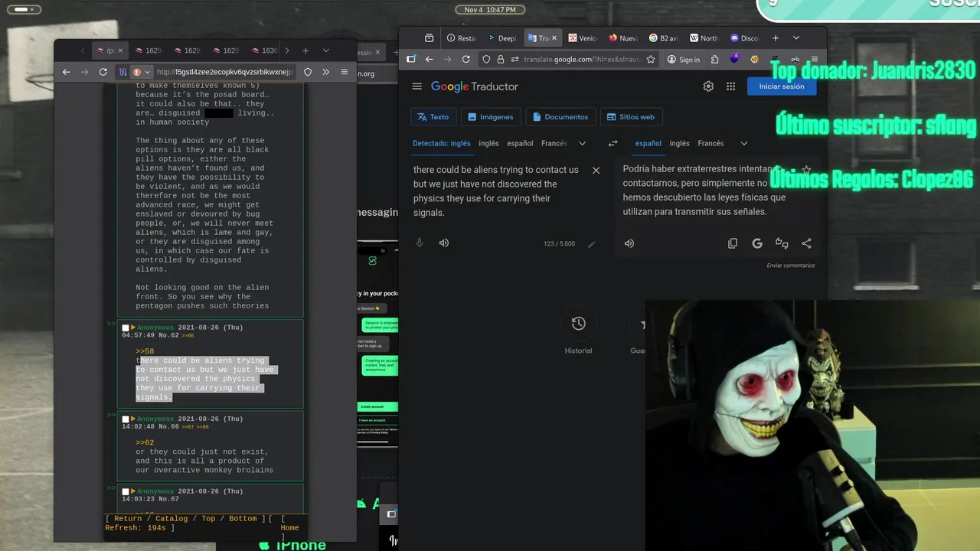Open Google Translate main hamburger menu
Image resolution: width=980 pixels, height=551 pixels.
(x=416, y=86)
